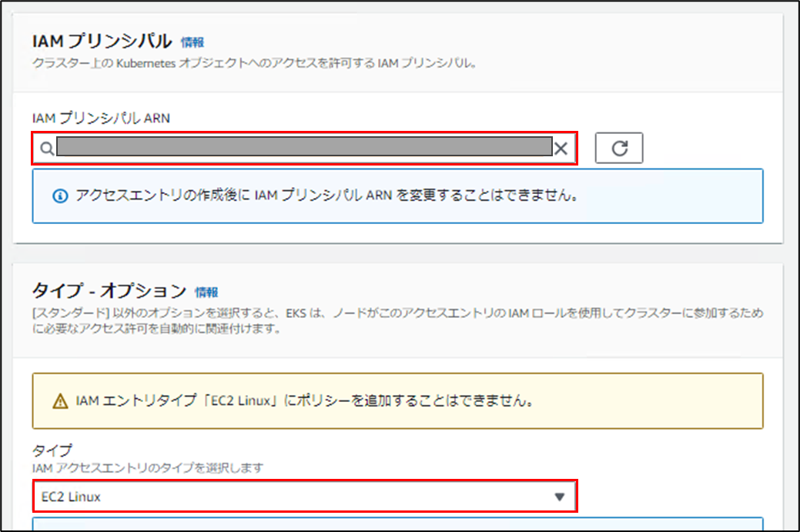Click the search magnifier icon in the ARN field
Image resolution: width=800 pixels, height=532 pixels.
pos(46,149)
